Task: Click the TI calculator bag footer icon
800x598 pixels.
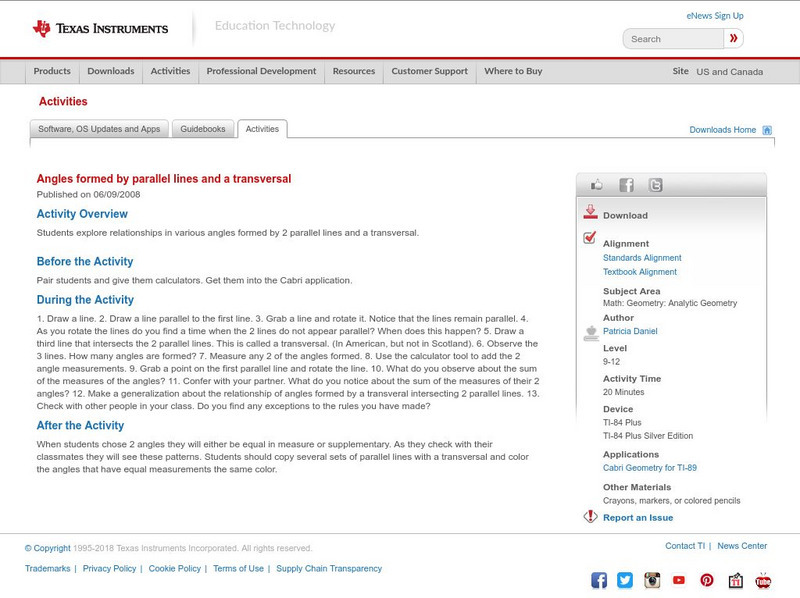Action: [735, 580]
